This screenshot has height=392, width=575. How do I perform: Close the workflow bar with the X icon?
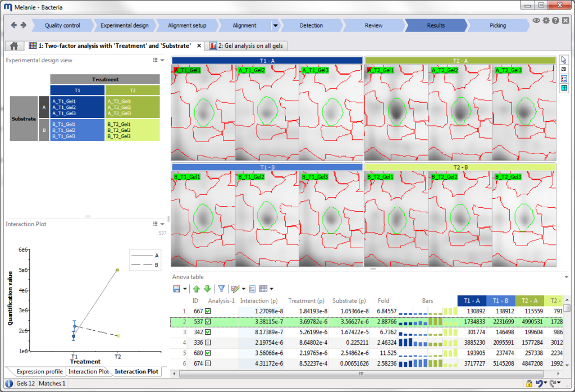coord(565,21)
